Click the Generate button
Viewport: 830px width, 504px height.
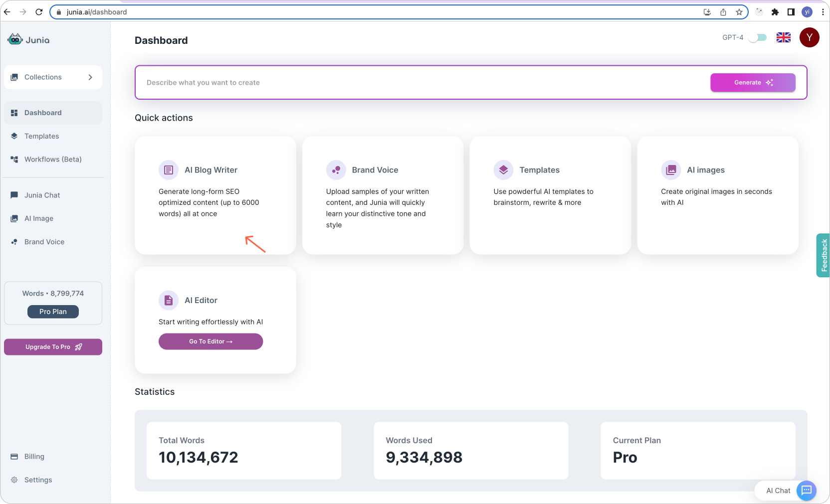click(753, 82)
